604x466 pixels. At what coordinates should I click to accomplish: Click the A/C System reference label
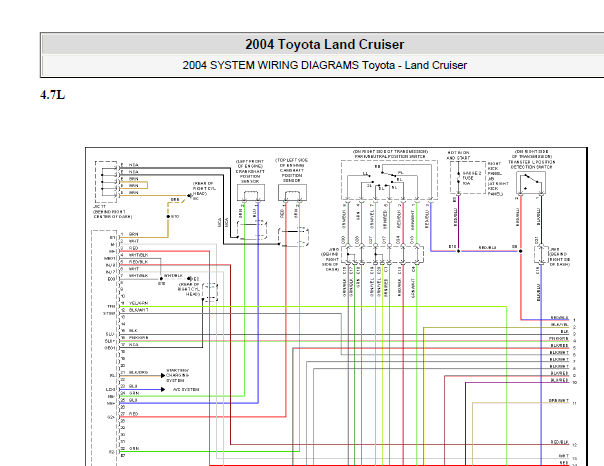click(186, 389)
